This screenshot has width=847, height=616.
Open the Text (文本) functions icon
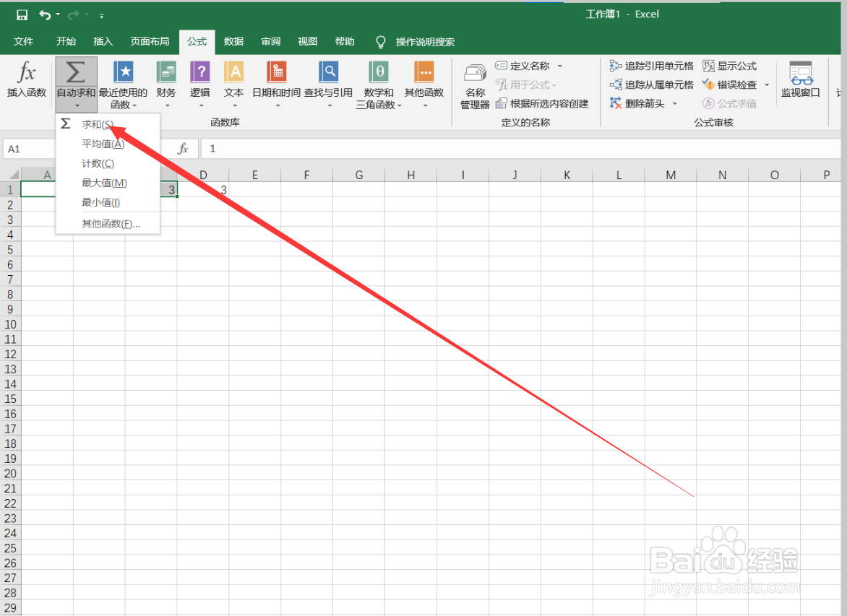(234, 71)
